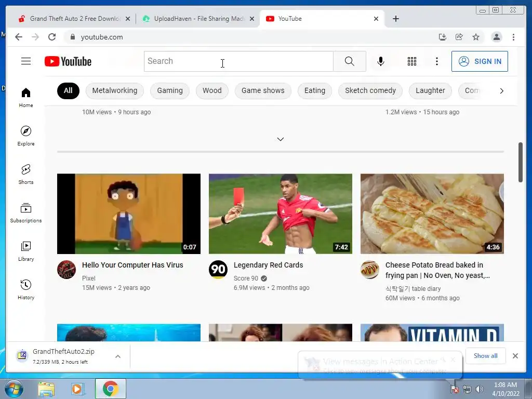Open a new browser tab
The width and height of the screenshot is (532, 399).
(395, 19)
